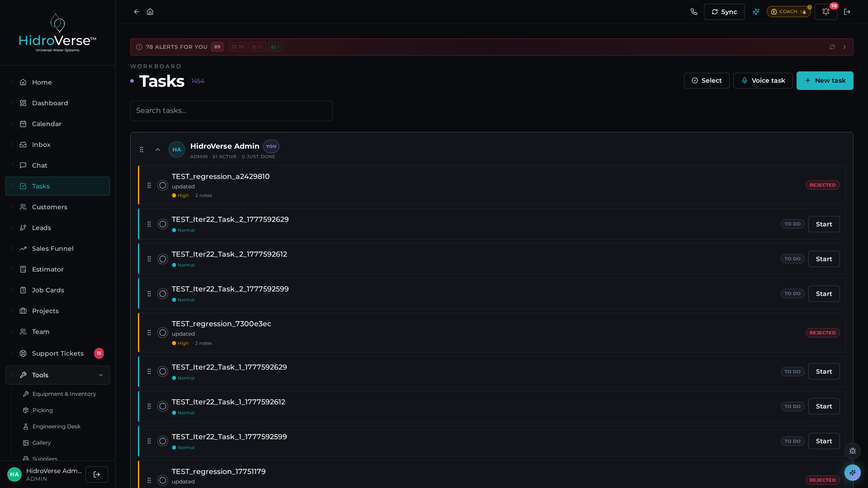The width and height of the screenshot is (868, 488).
Task: Open the Team page in the sidebar
Action: [58, 332]
